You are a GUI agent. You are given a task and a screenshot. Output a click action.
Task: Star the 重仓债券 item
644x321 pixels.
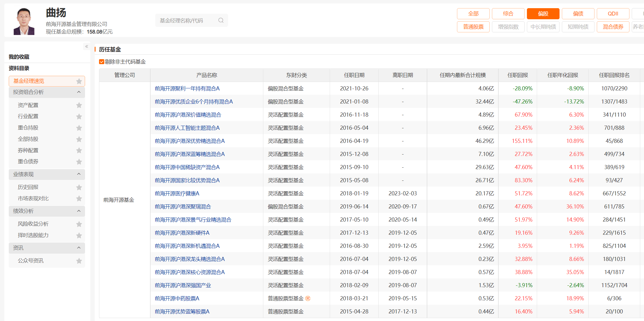click(79, 162)
